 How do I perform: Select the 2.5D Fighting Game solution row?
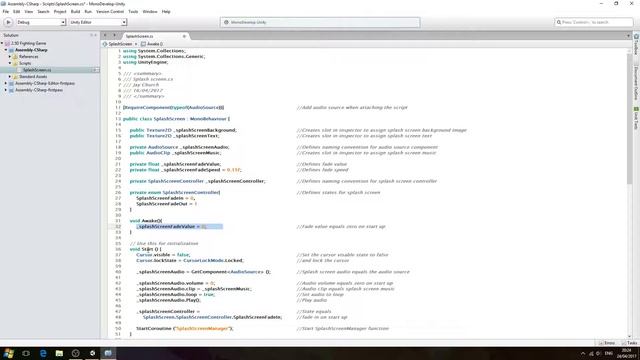28,43
